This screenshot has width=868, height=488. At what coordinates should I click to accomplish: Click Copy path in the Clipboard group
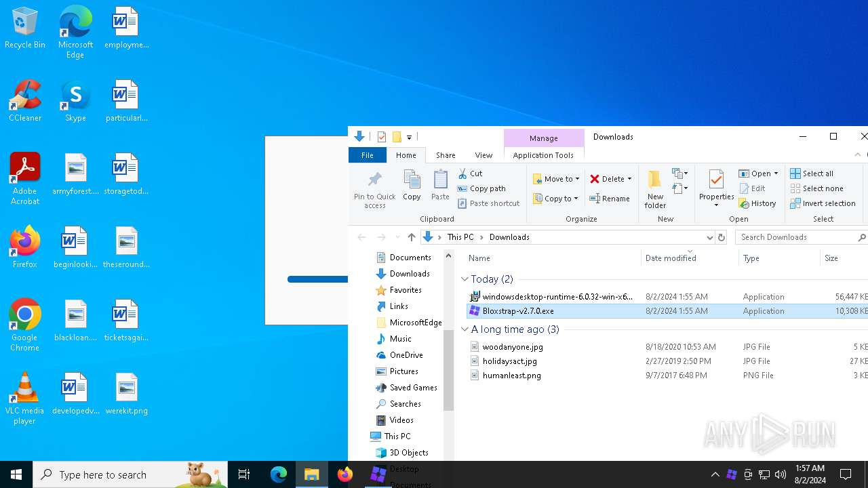tap(481, 188)
